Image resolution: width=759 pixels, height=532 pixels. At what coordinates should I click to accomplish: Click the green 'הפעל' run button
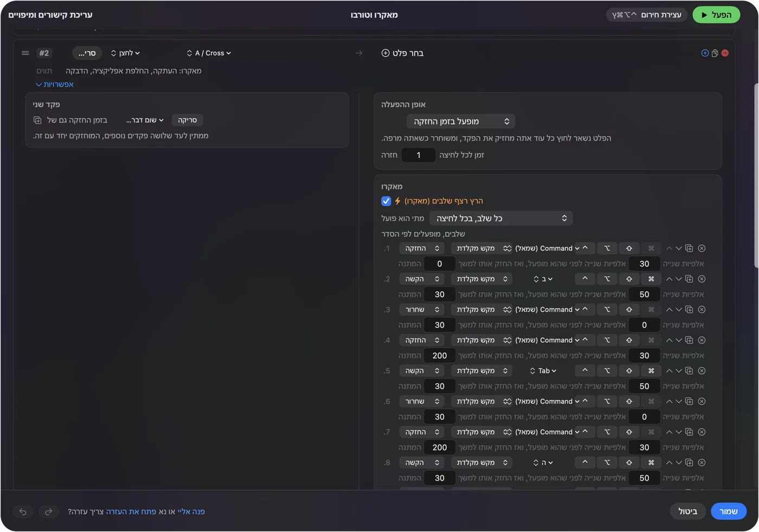click(716, 15)
